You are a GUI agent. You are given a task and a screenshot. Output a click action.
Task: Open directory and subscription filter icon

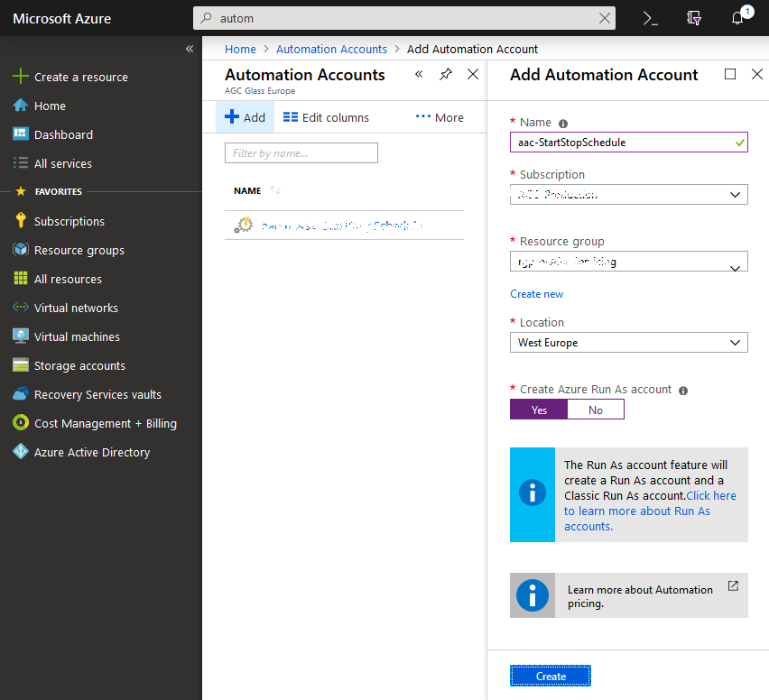pos(693,18)
